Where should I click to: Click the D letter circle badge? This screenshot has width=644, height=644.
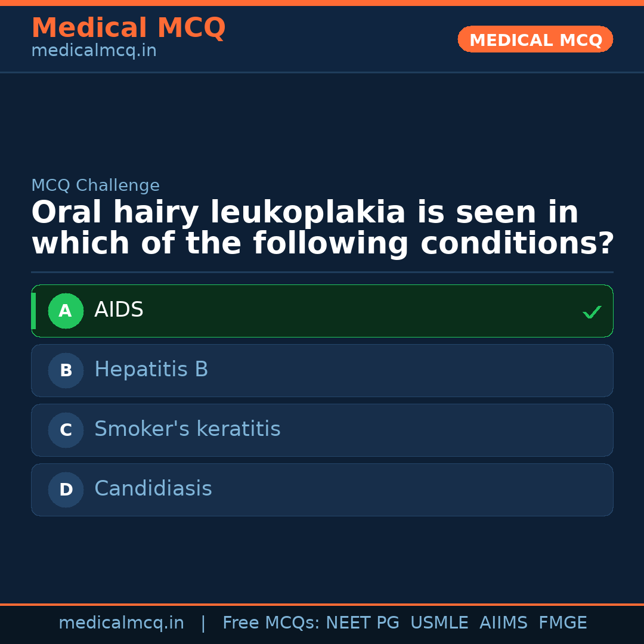[66, 490]
